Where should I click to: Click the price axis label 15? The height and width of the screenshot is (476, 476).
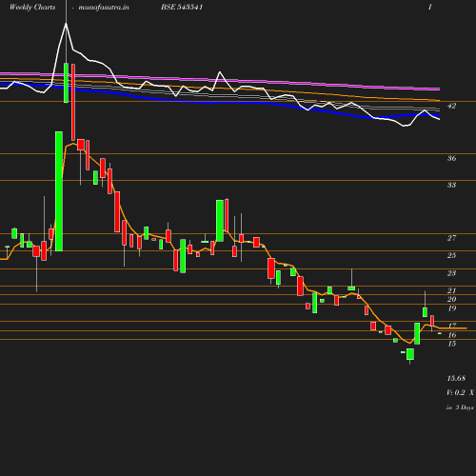coord(451,344)
